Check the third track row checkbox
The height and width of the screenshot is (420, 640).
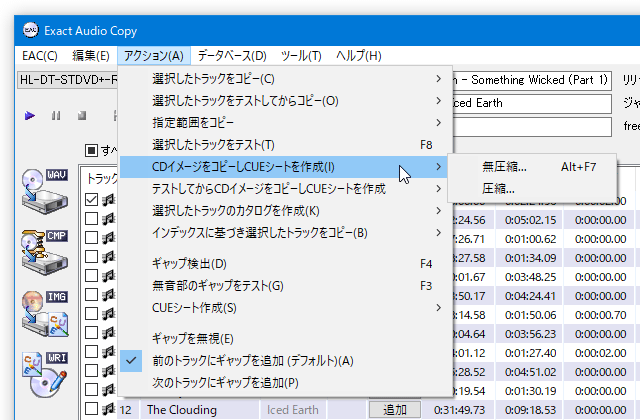click(91, 238)
